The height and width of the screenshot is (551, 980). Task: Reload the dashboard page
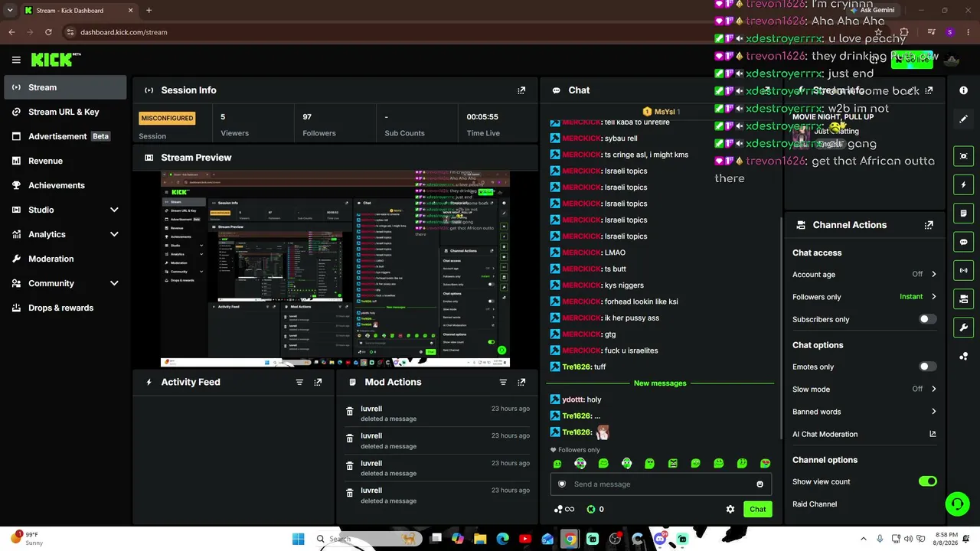click(x=48, y=32)
